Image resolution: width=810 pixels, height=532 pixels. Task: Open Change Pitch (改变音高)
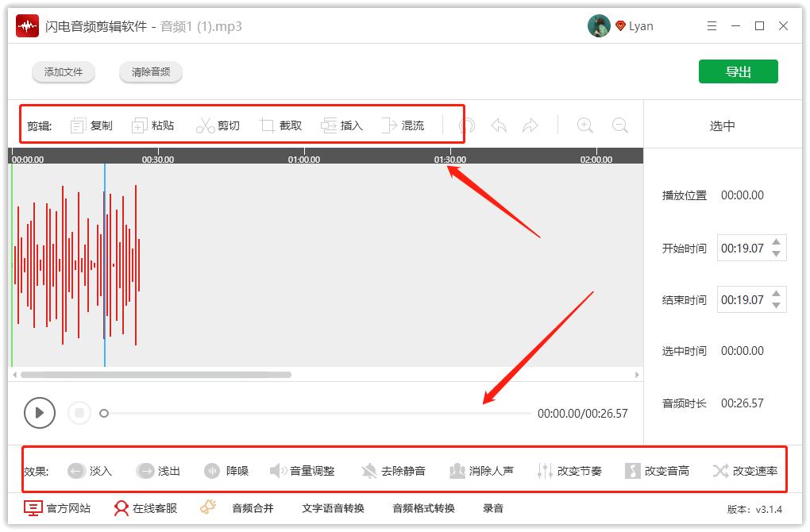[x=657, y=471]
